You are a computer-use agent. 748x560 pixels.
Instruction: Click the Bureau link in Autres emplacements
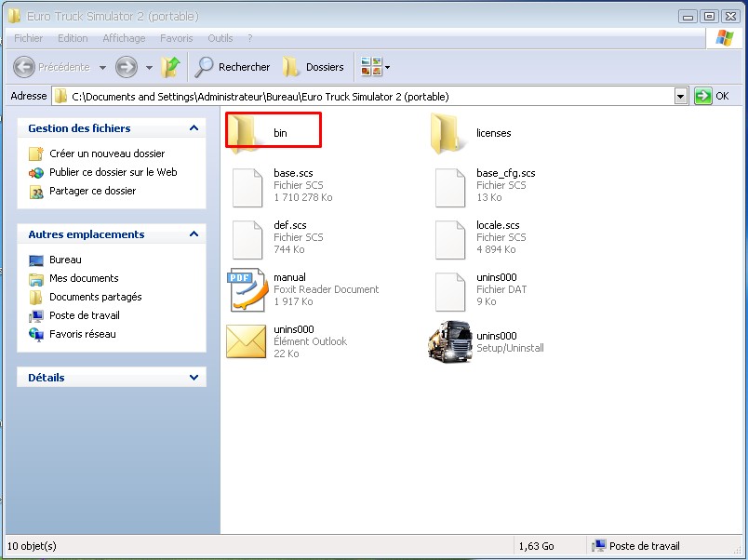click(65, 260)
